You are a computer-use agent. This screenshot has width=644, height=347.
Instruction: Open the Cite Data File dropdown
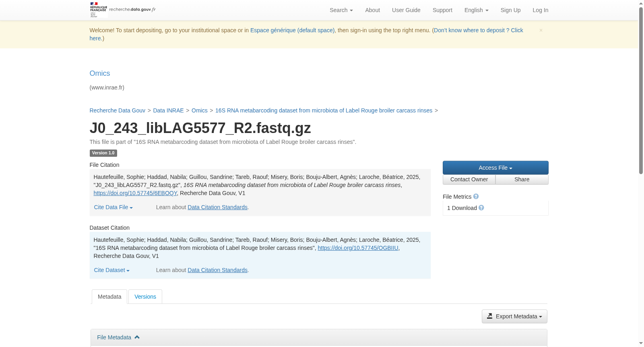point(113,207)
